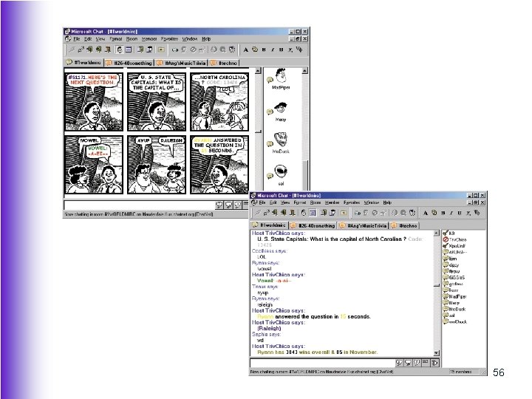Image resolution: width=532 pixels, height=399 pixels.
Task: Toggle Italic in text view window toolbar
Action: pyautogui.click(x=451, y=213)
